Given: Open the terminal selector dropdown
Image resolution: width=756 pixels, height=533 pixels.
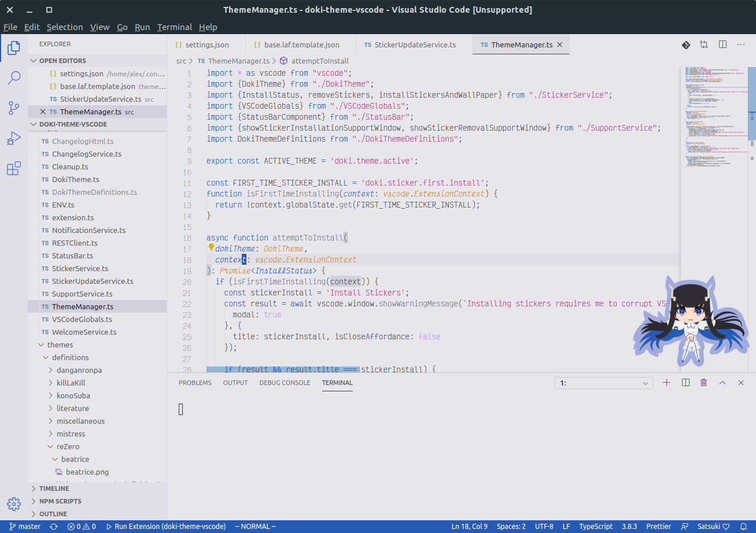Looking at the screenshot, I should pos(603,383).
